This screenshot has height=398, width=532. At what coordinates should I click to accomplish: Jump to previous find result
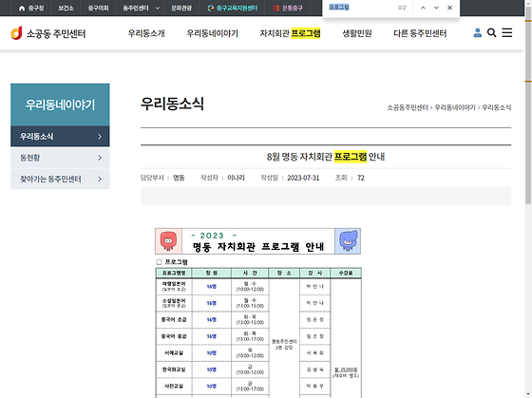[423, 8]
